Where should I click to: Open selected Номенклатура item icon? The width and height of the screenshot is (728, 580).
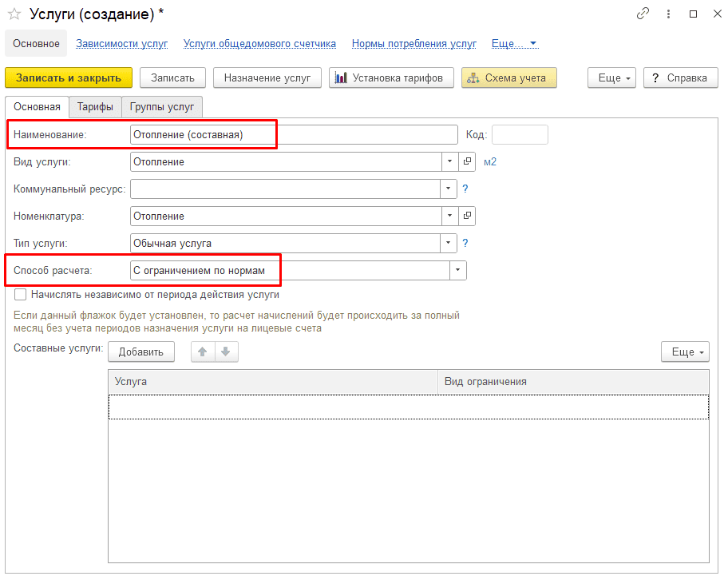[467, 217]
